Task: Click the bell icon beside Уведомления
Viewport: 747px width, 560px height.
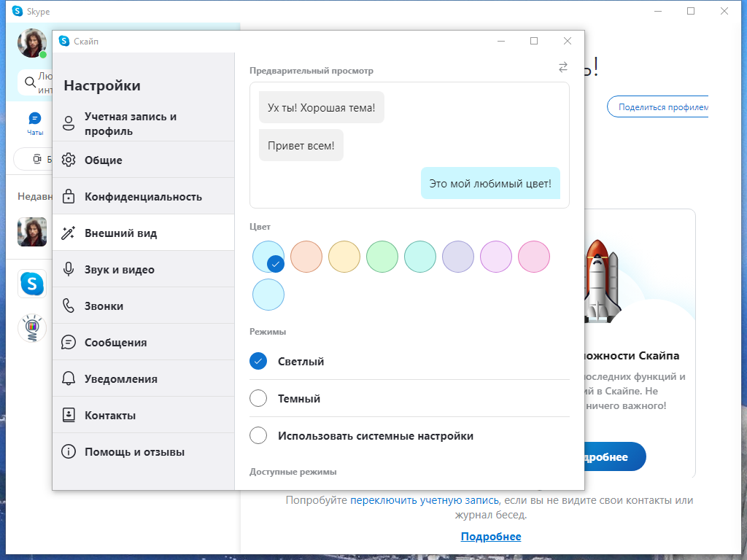Action: [69, 378]
